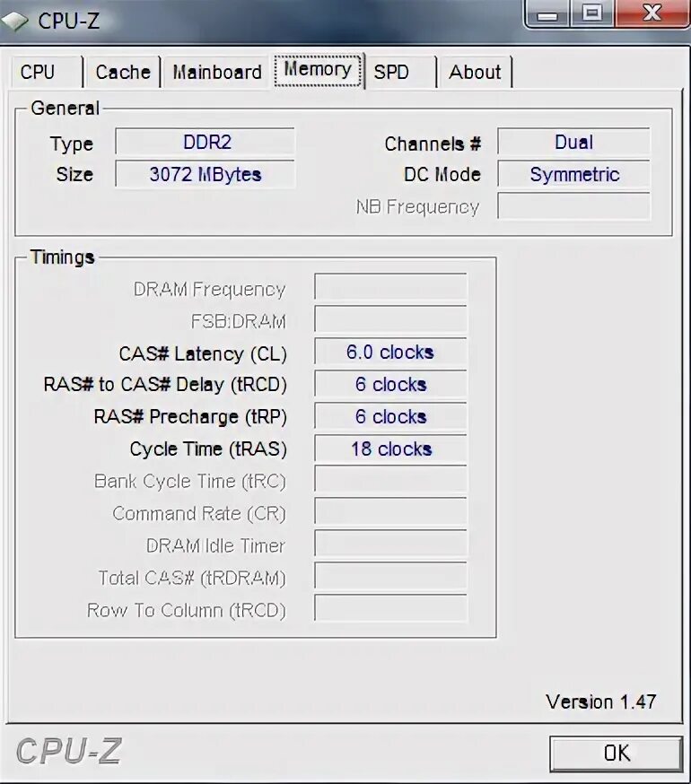Viewport: 691px width, 784px height.
Task: Click the 'RAS# to CAS# Delay (tRCD)' label
Action: (166, 385)
